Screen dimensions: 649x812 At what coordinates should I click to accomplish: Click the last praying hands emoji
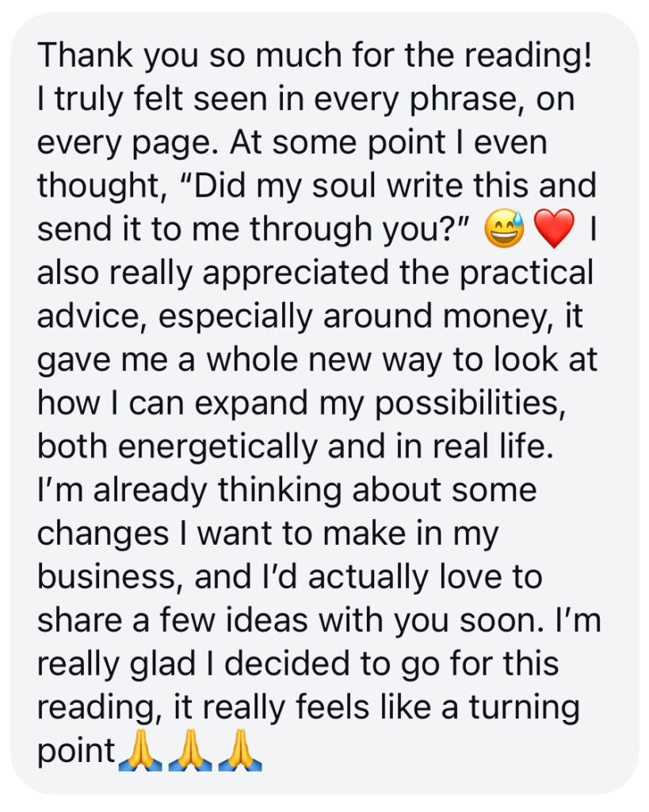239,751
